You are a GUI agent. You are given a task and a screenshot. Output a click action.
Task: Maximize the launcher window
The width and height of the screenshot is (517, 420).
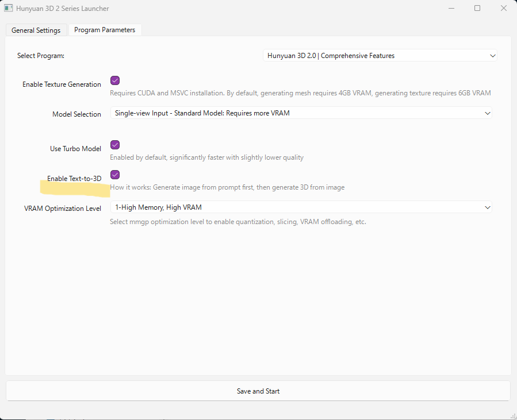(477, 9)
